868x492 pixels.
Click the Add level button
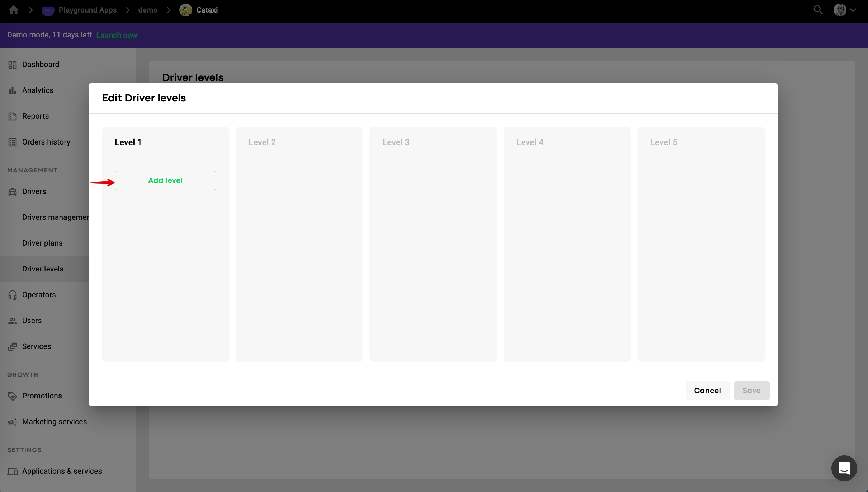pyautogui.click(x=165, y=180)
